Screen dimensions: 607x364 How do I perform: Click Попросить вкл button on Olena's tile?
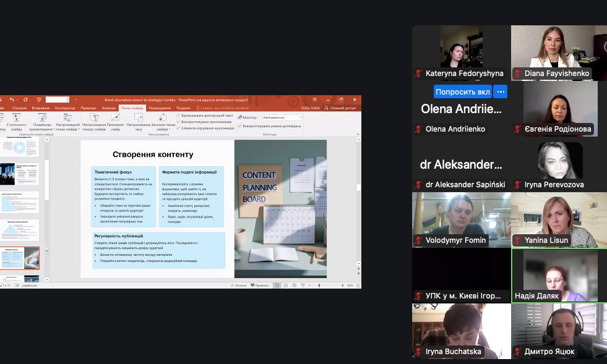point(463,91)
